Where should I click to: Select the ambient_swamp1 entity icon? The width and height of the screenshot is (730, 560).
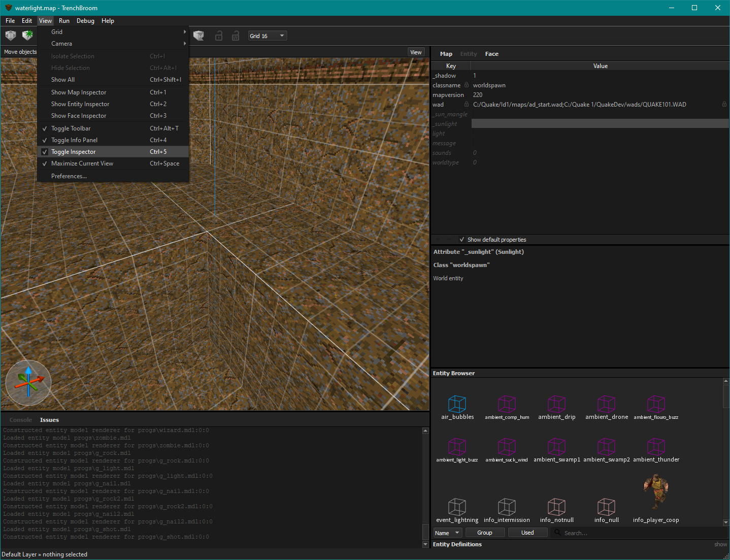click(x=556, y=447)
